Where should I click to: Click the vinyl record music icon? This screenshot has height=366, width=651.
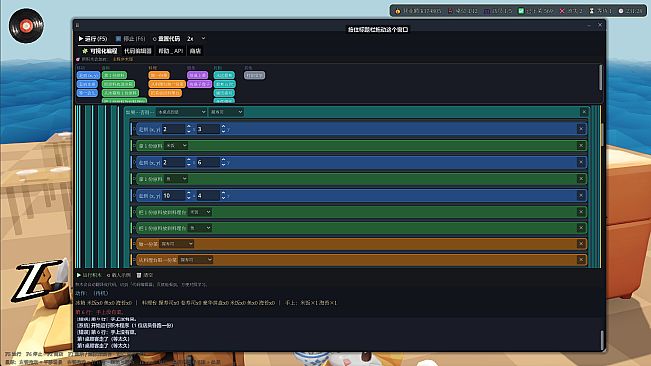[x=26, y=26]
